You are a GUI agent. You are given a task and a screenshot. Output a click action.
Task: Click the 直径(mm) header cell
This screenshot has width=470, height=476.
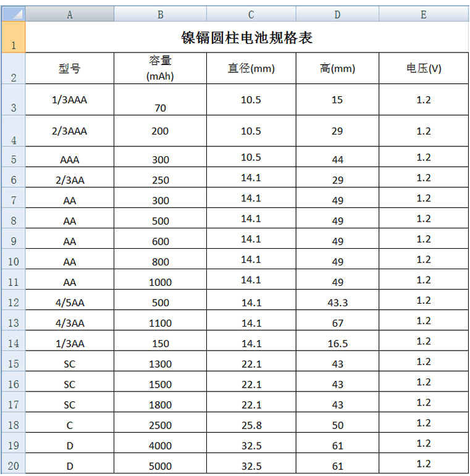coord(251,69)
